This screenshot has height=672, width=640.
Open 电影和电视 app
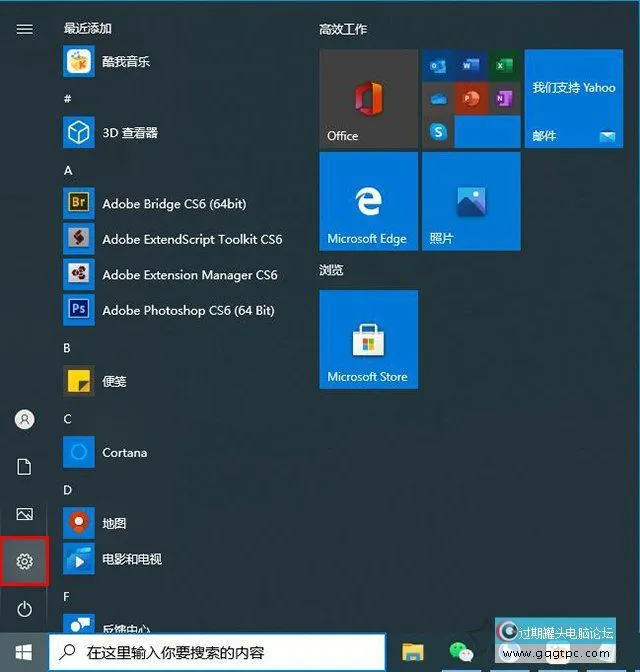click(x=112, y=559)
